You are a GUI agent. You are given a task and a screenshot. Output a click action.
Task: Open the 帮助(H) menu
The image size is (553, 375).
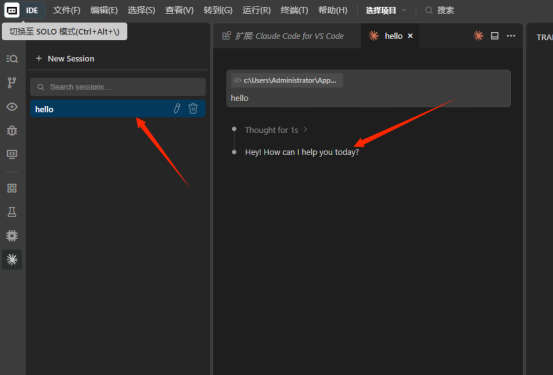click(333, 10)
